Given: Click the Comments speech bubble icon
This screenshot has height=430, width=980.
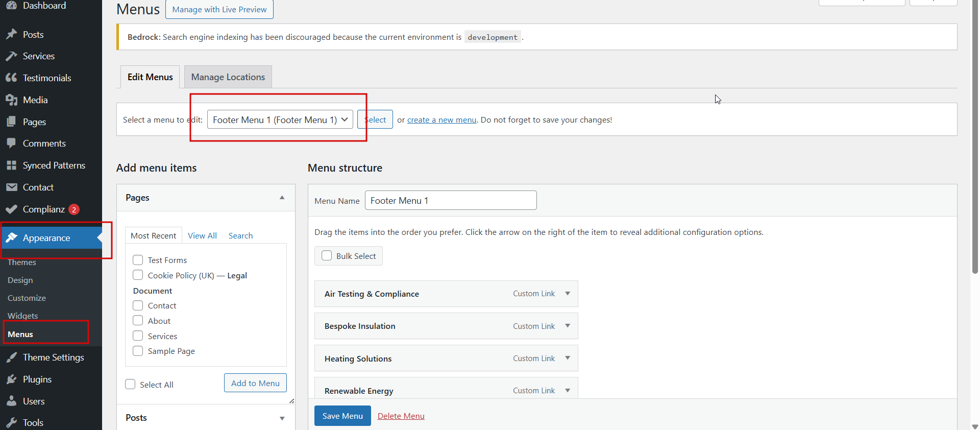Looking at the screenshot, I should (11, 144).
